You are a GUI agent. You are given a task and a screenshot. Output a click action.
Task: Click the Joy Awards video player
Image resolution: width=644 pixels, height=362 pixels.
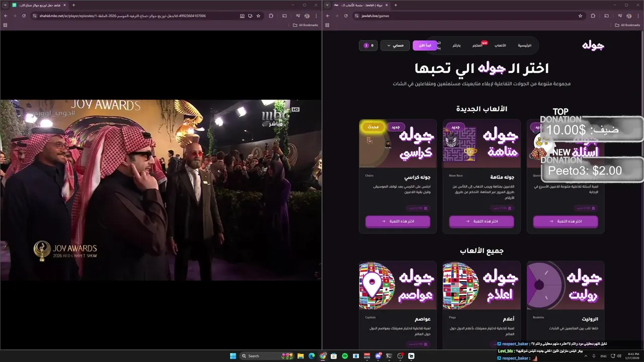pyautogui.click(x=161, y=190)
